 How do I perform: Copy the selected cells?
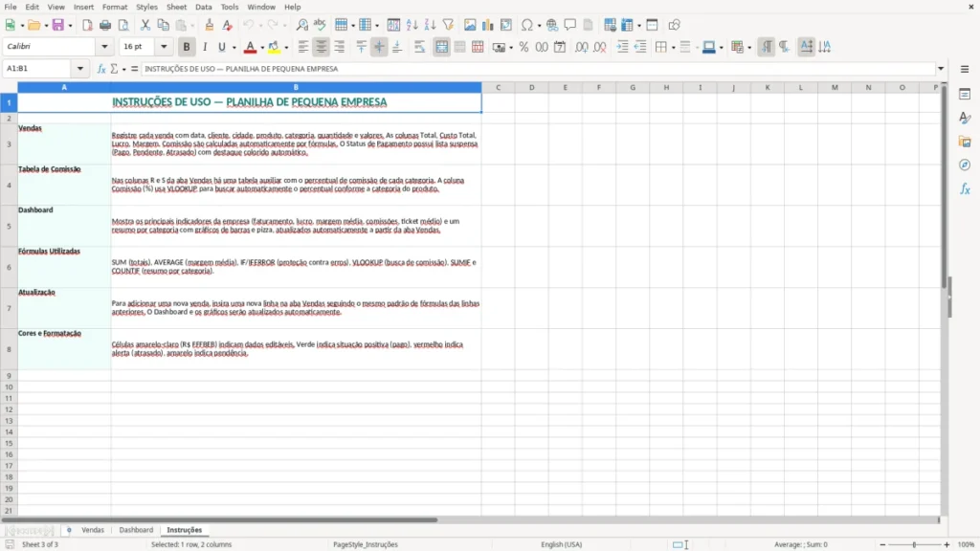coord(163,25)
